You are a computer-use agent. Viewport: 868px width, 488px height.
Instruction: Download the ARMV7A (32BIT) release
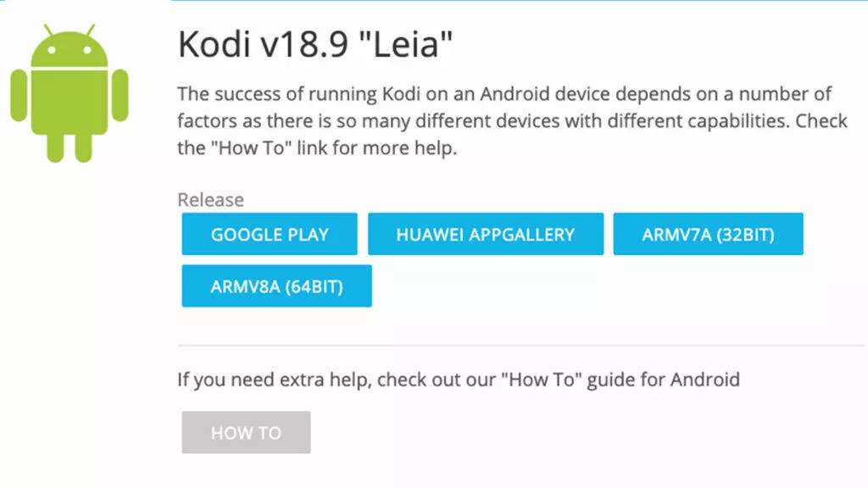(x=708, y=234)
